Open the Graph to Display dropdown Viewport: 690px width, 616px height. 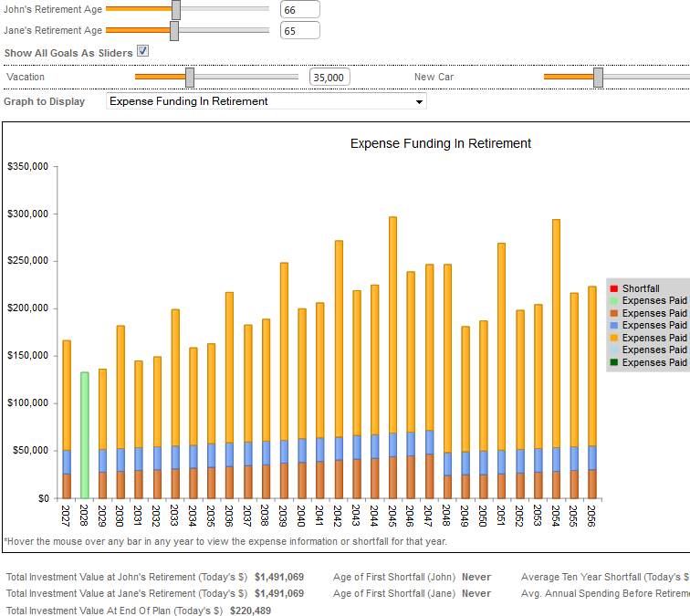267,101
